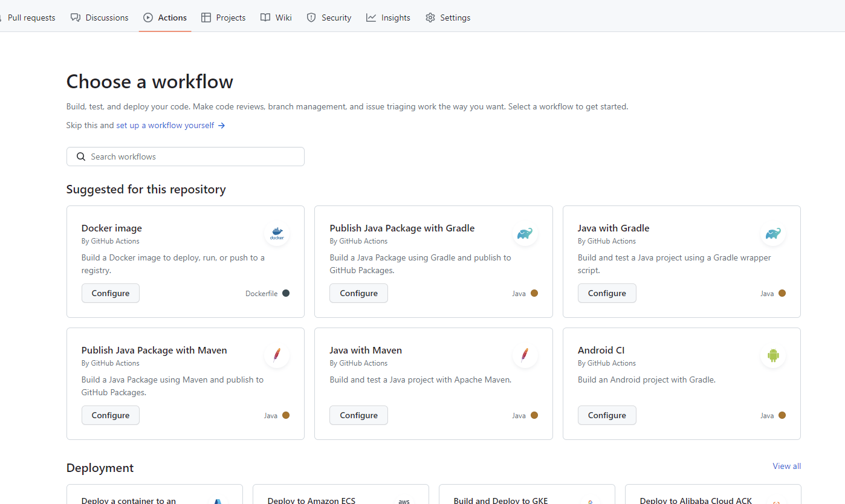
Task: Open the Insights tab
Action: point(388,18)
